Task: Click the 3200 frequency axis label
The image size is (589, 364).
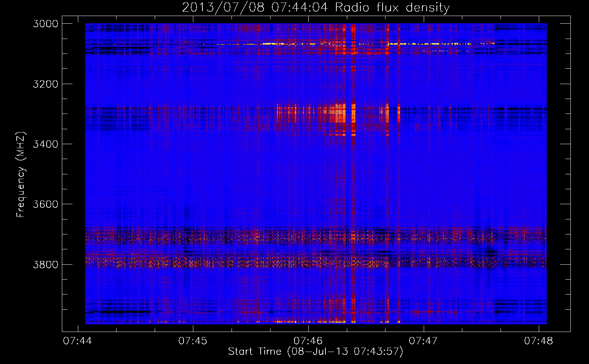Action: tap(46, 84)
